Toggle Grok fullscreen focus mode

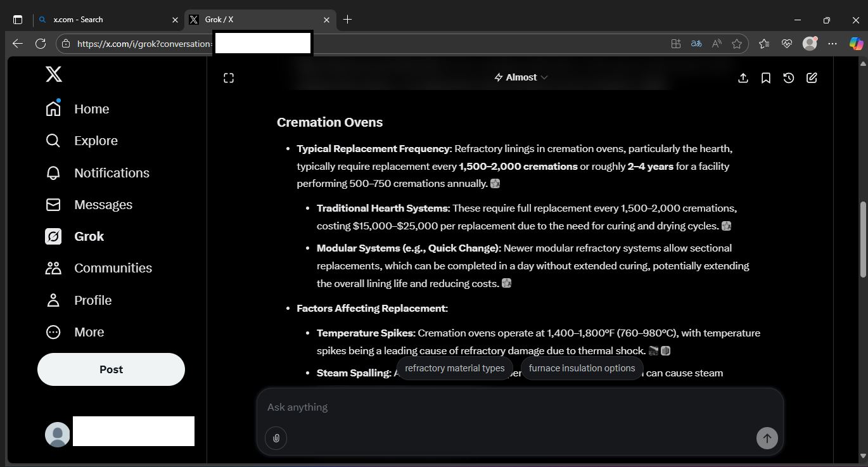point(229,78)
